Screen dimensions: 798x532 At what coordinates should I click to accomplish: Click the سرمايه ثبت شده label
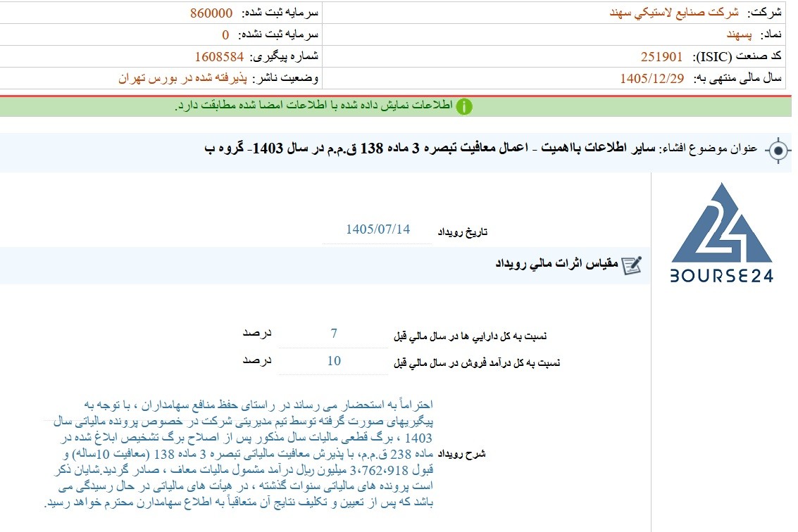coord(280,13)
